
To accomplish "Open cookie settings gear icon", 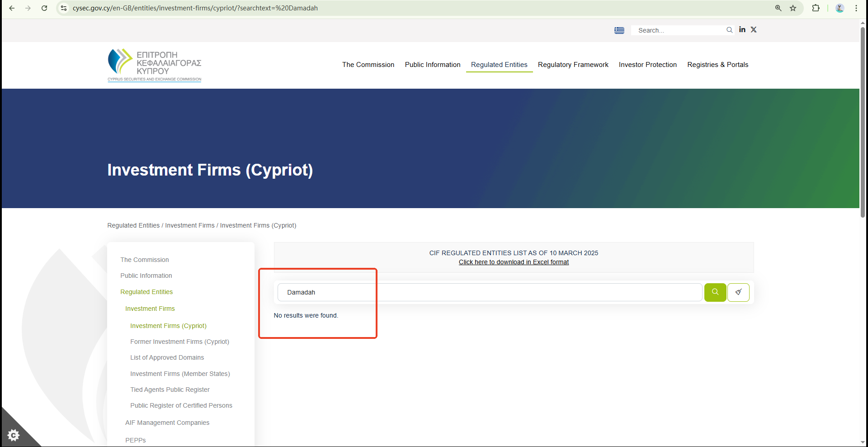I will pyautogui.click(x=14, y=435).
